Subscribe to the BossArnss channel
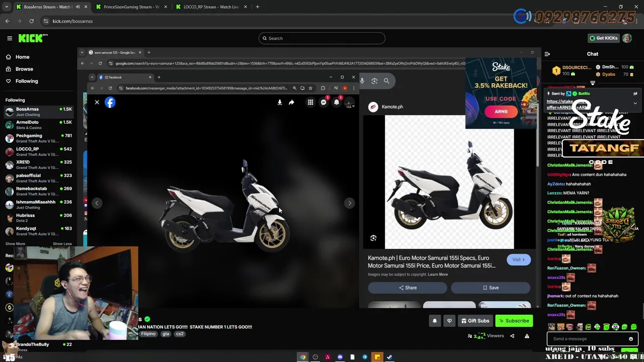 pyautogui.click(x=514, y=321)
